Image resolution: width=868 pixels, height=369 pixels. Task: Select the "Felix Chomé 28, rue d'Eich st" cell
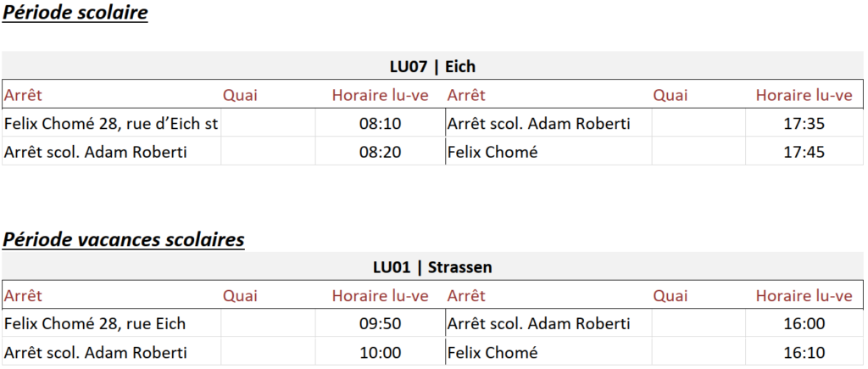coord(111,124)
